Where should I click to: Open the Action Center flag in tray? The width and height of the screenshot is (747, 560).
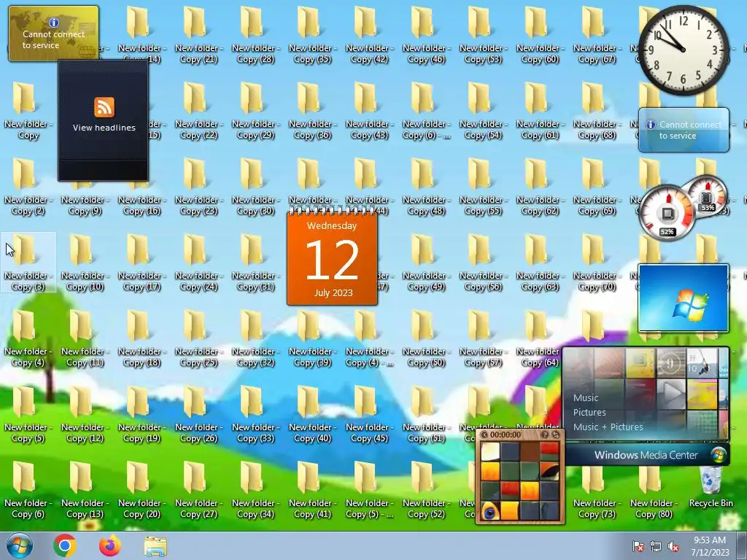tap(638, 546)
